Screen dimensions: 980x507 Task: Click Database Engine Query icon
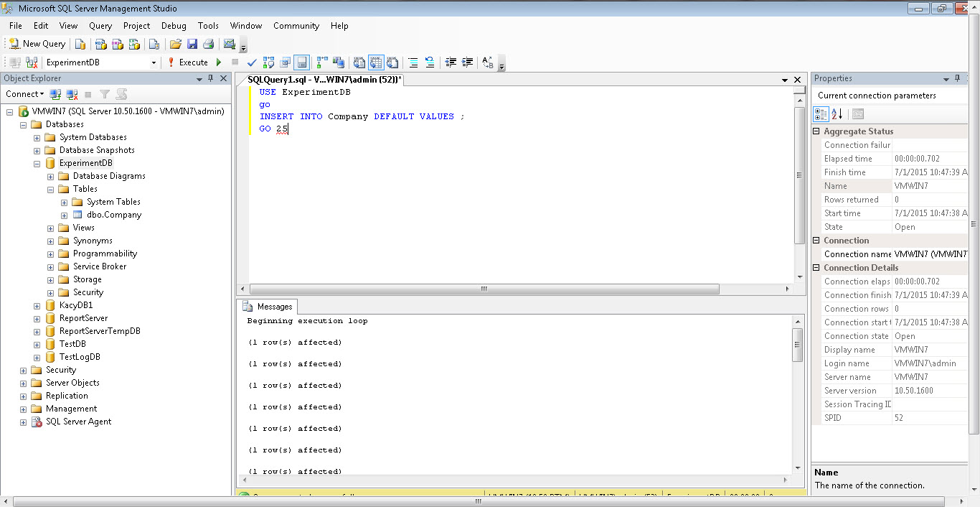tap(80, 44)
